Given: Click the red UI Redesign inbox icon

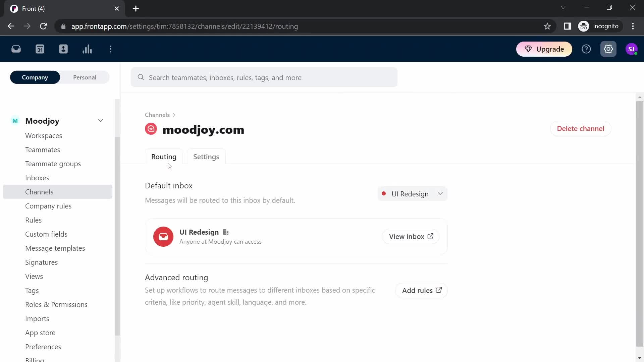Looking at the screenshot, I should click(163, 237).
